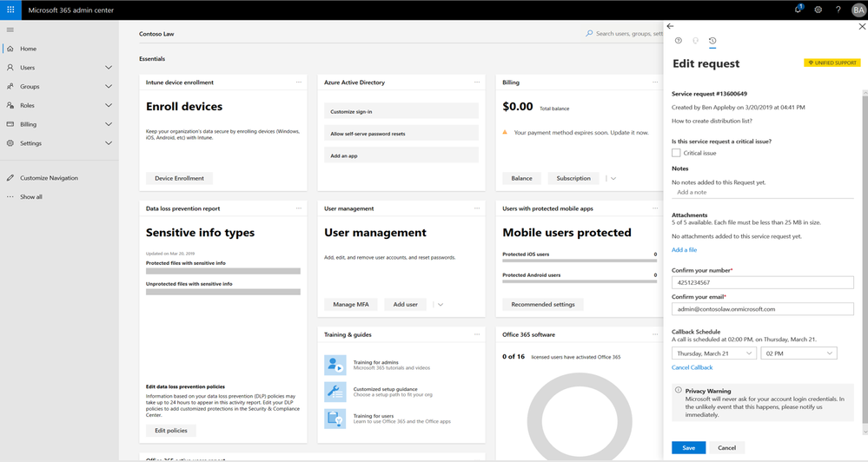This screenshot has height=462, width=868.
Task: Click Add an app
Action: pyautogui.click(x=401, y=155)
